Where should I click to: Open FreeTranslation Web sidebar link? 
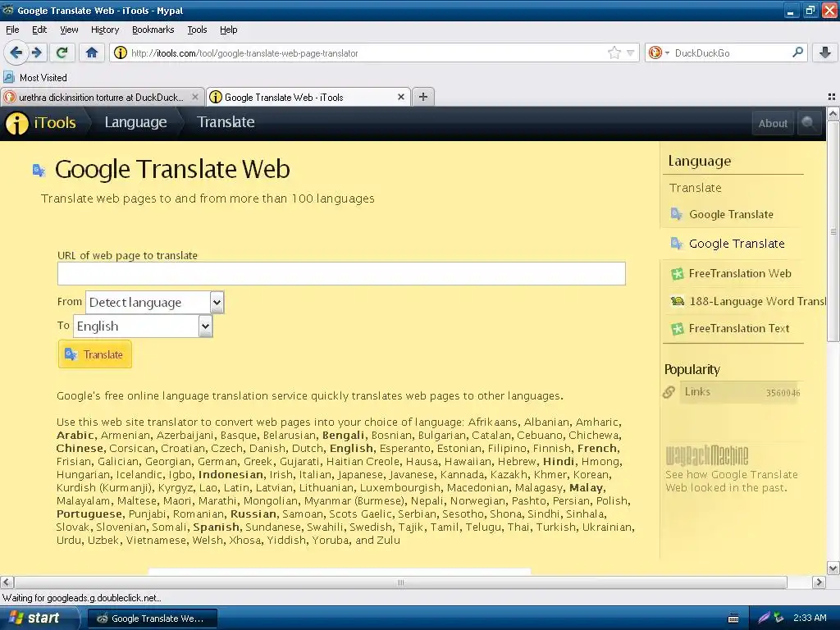point(740,274)
